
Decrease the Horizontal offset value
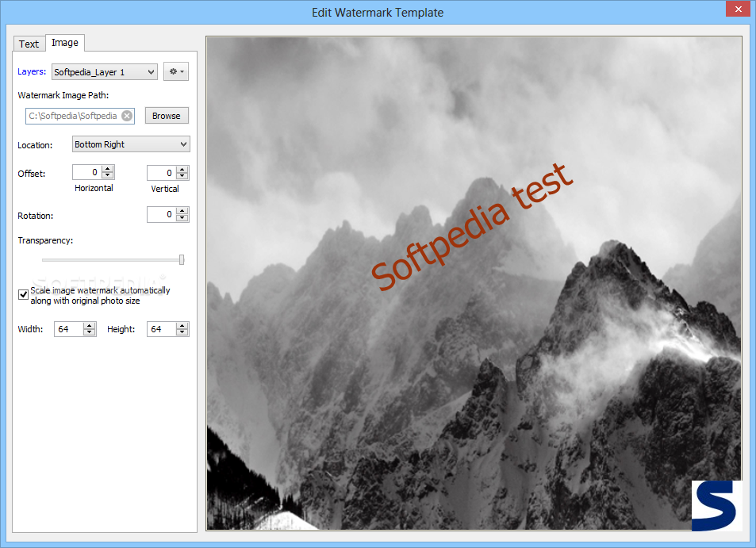click(108, 175)
